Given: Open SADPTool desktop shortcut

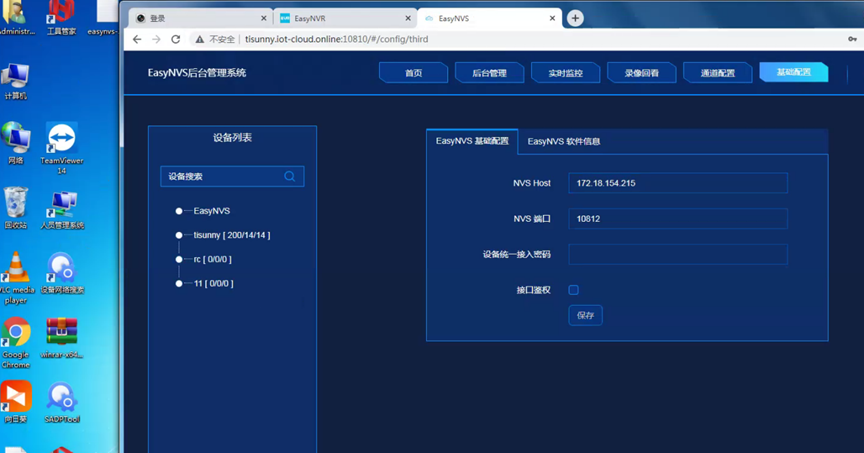Looking at the screenshot, I should 62,402.
